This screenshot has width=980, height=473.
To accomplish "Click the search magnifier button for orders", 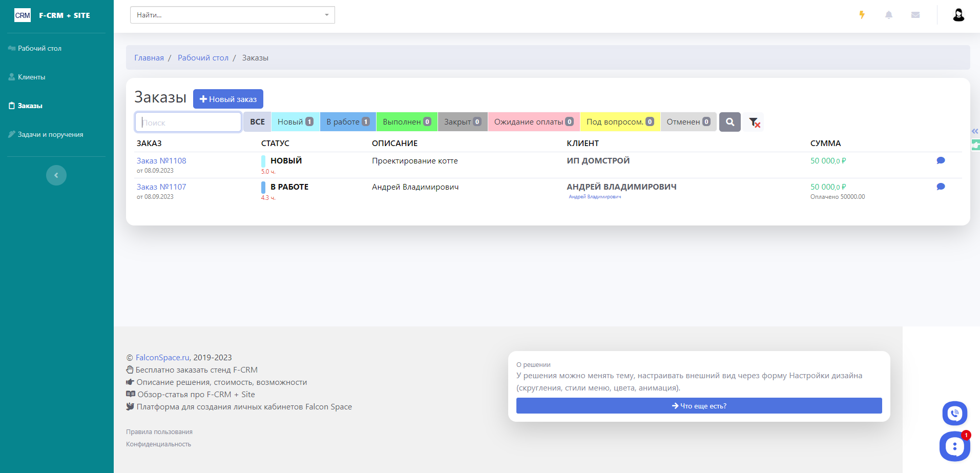I will 730,122.
